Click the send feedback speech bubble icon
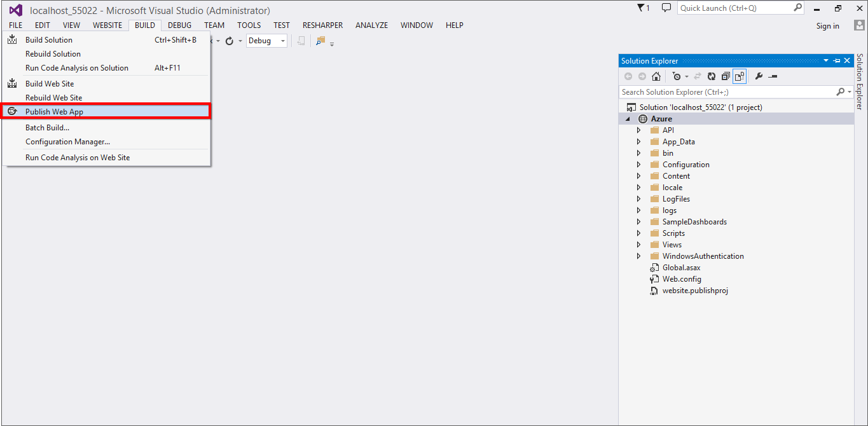This screenshot has height=426, width=868. (666, 8)
